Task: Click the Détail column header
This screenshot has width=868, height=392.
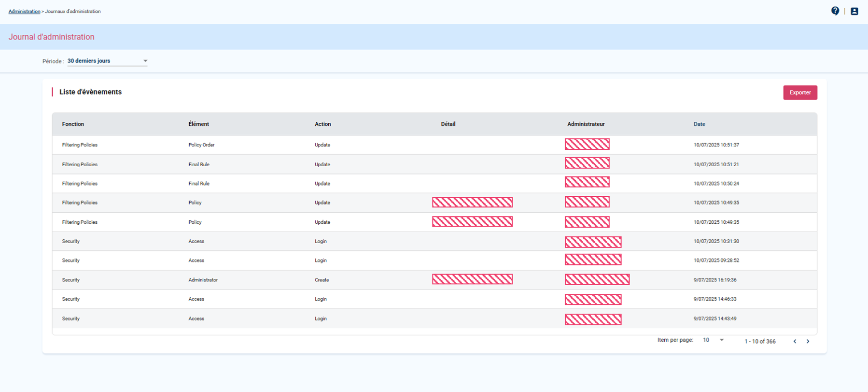Action: (448, 124)
